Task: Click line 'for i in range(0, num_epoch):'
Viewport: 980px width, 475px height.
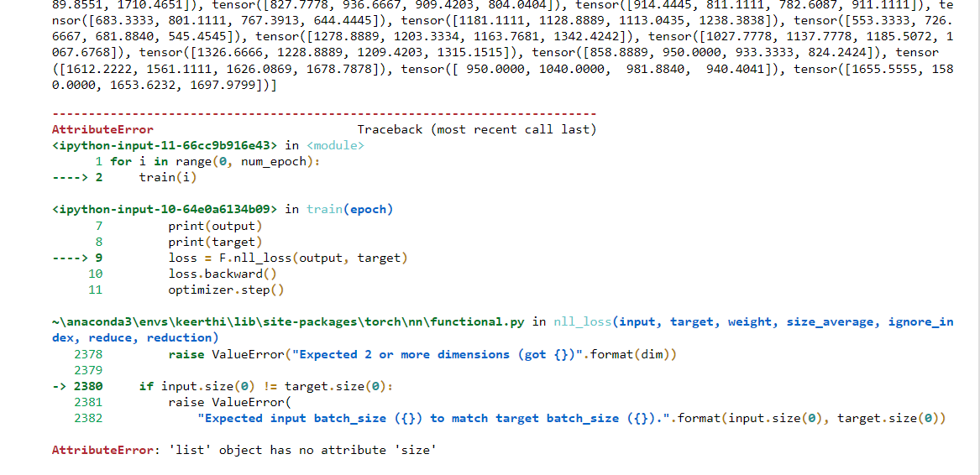Action: pyautogui.click(x=215, y=162)
